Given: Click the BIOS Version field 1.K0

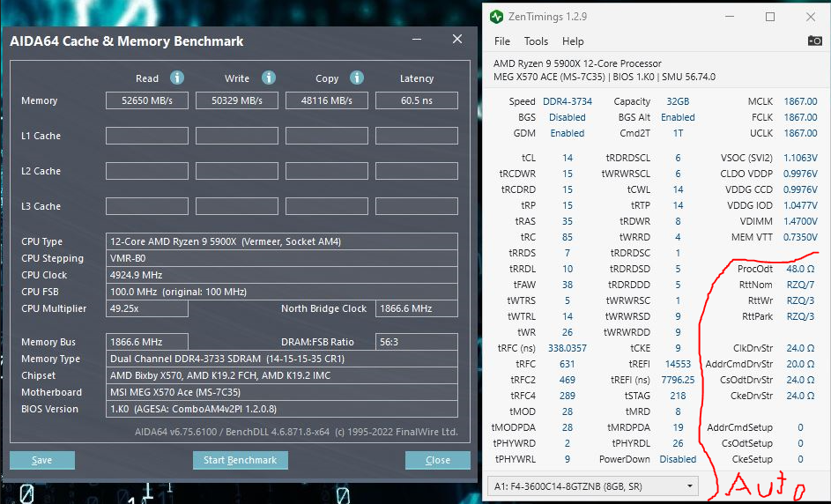Looking at the screenshot, I should [x=282, y=409].
